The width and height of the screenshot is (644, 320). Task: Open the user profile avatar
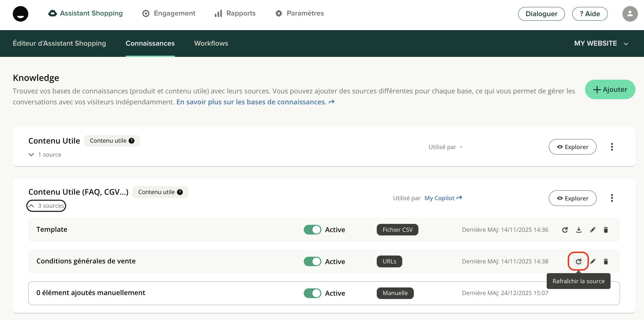[630, 14]
